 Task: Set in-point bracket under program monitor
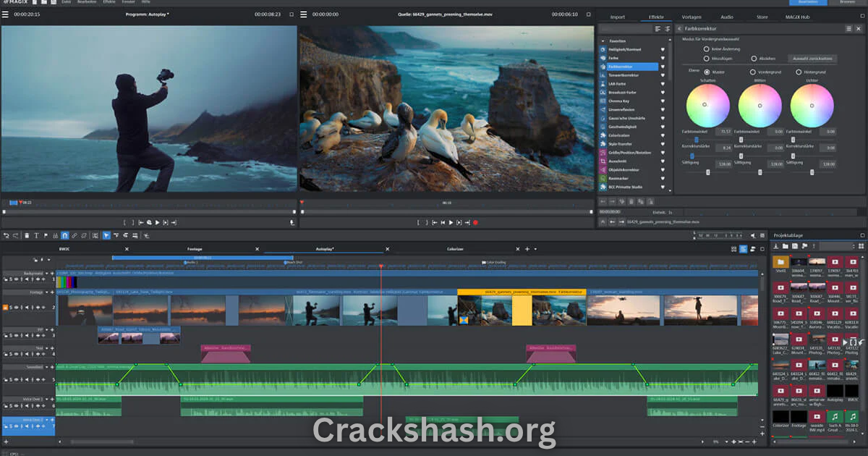124,223
